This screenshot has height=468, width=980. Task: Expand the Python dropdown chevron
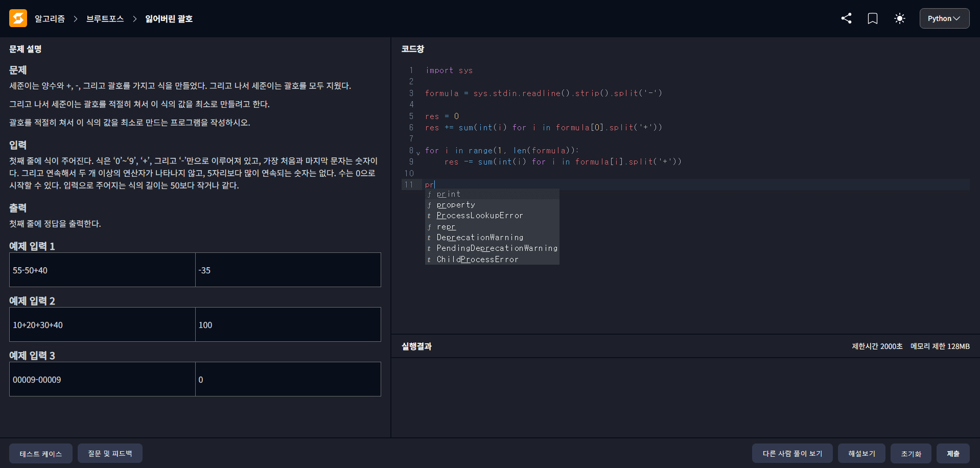(958, 18)
